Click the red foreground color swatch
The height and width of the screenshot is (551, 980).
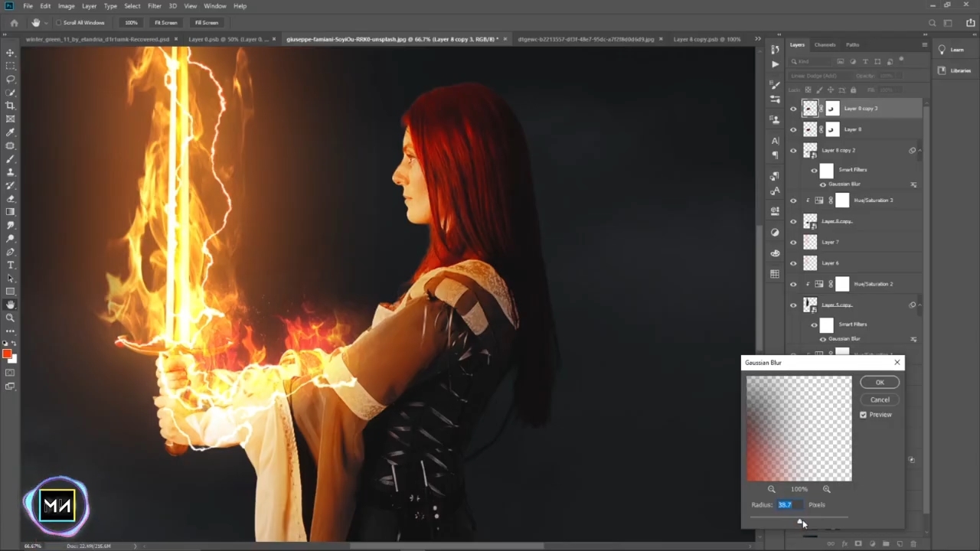(8, 354)
